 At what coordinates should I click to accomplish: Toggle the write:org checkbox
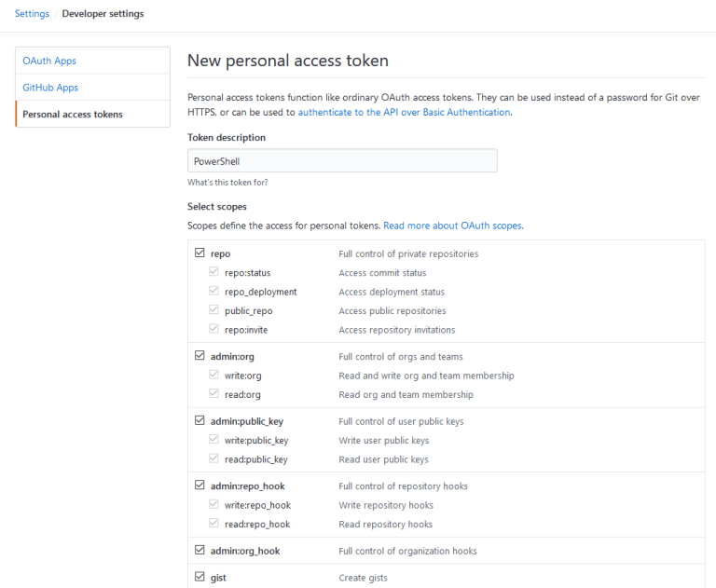pos(213,375)
